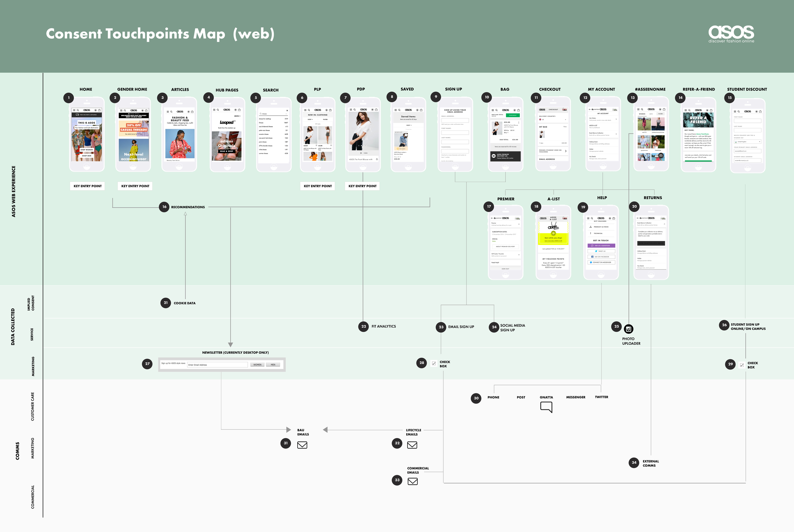Image resolution: width=794 pixels, height=532 pixels.
Task: Click the GNATTA chat bubble icon
Action: click(546, 407)
